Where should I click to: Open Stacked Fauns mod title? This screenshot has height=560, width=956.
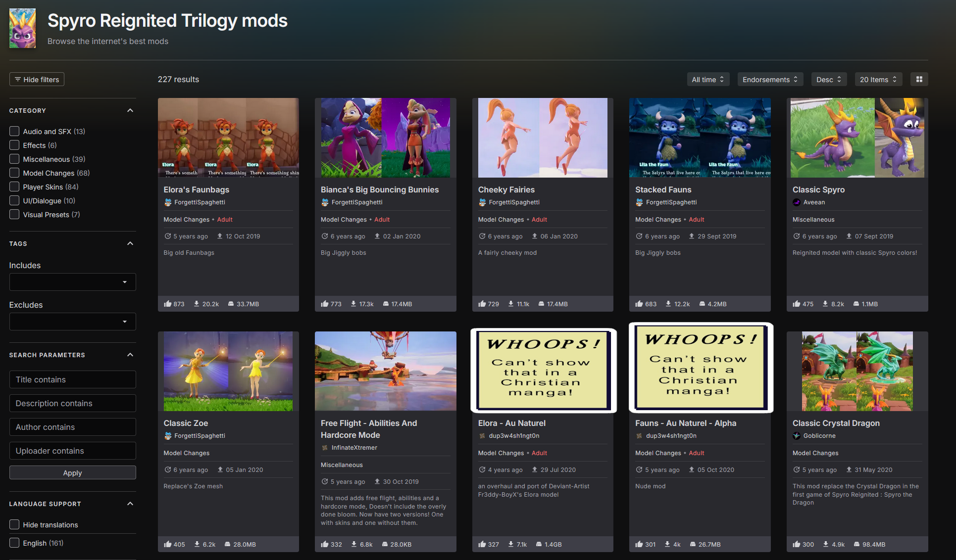[x=663, y=189]
